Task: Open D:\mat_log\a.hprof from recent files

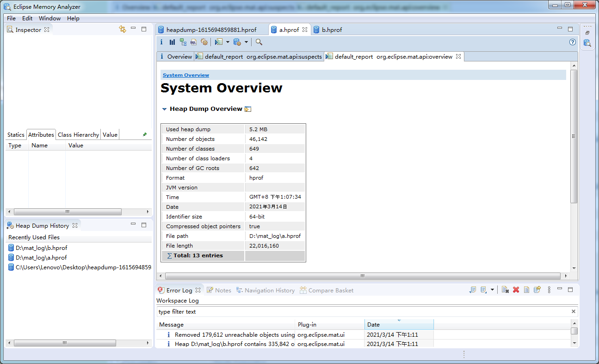Action: coord(37,258)
